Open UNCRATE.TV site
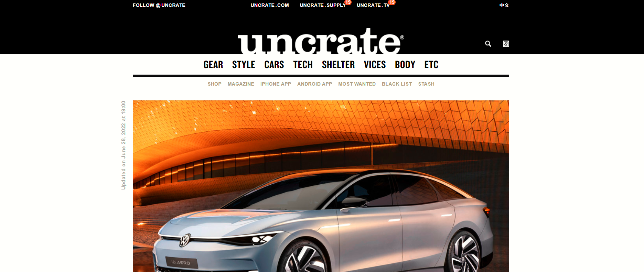This screenshot has width=644, height=272. coord(373,5)
